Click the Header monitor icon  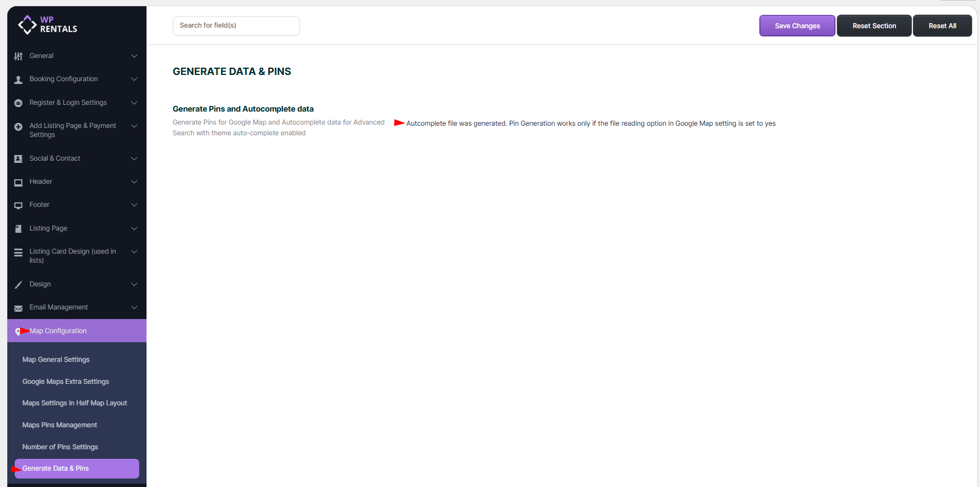tap(18, 182)
